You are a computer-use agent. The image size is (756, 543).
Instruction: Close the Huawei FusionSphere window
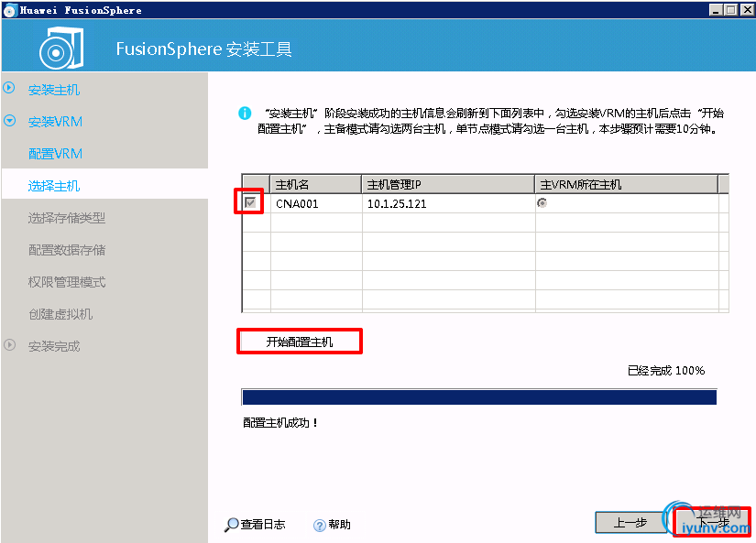(x=747, y=10)
